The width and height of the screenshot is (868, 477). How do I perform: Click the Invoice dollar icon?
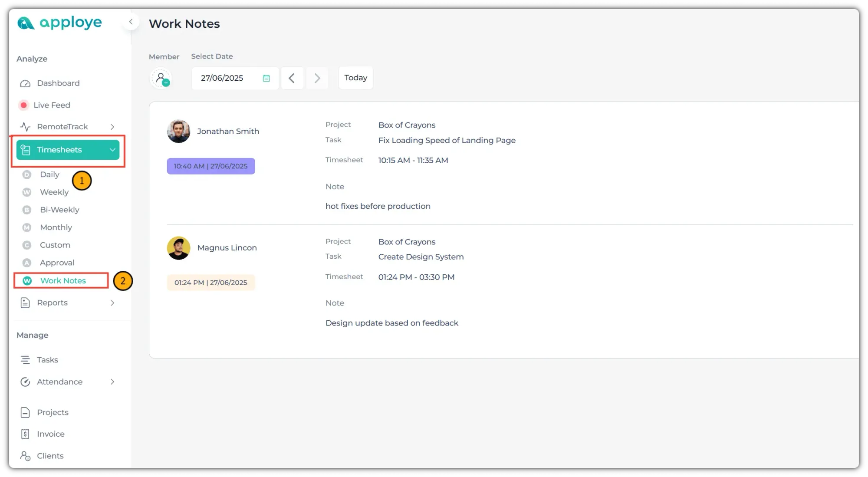coord(25,434)
